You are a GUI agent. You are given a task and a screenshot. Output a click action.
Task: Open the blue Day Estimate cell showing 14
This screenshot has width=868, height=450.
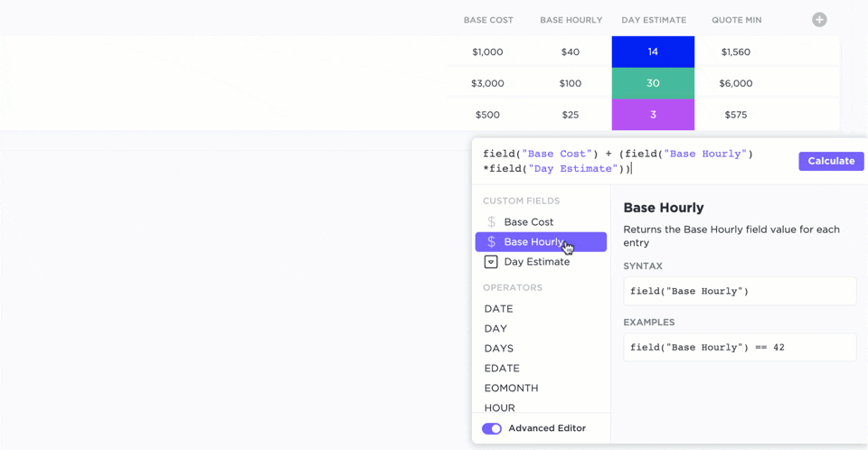[653, 52]
